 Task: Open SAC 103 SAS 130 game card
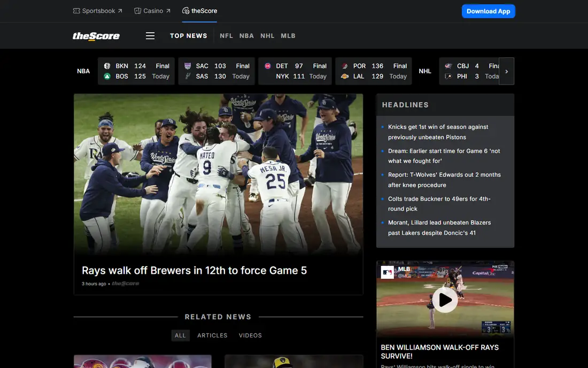point(216,71)
